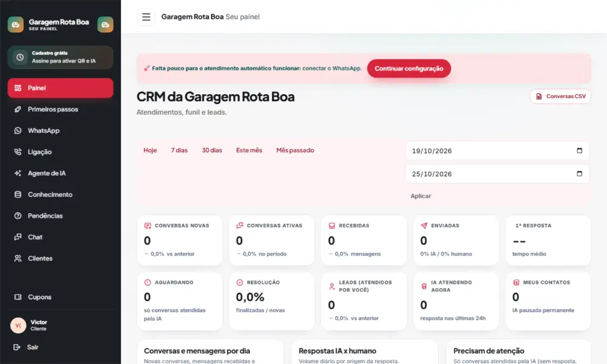Image resolution: width=607 pixels, height=364 pixels.
Task: Select the Mês passado period filter
Action: (x=295, y=150)
